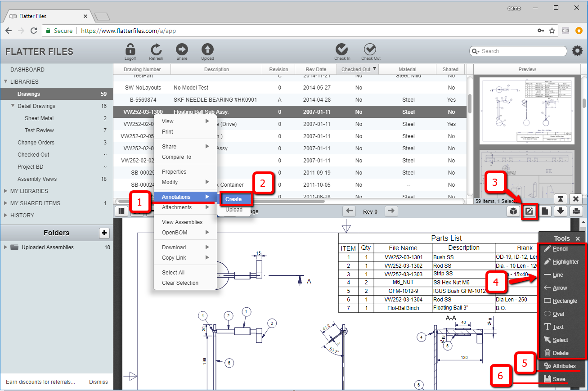Add a new folder with plus button
Screen dimensions: 588x391
tap(104, 233)
